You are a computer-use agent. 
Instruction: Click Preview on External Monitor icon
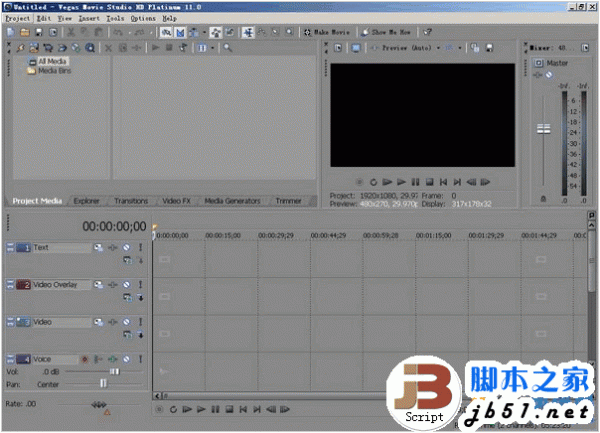[356, 48]
